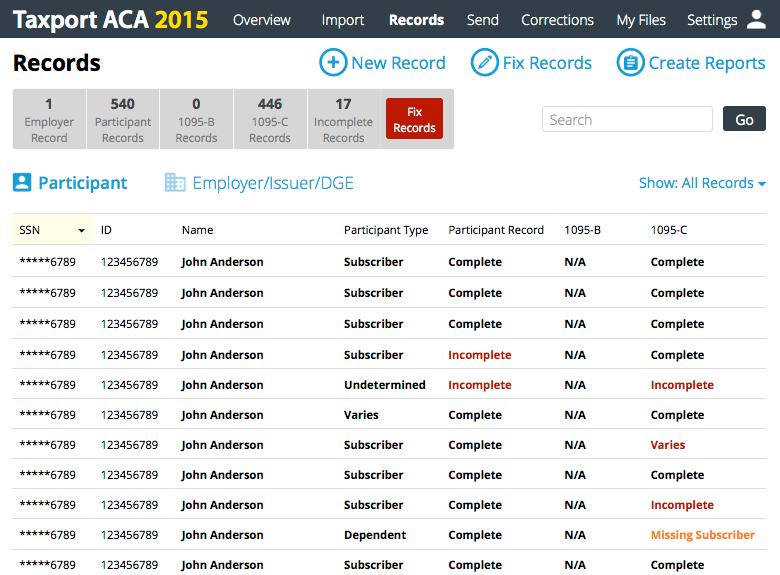
Task: Click the orange Missing Subscriber status
Action: click(x=702, y=535)
